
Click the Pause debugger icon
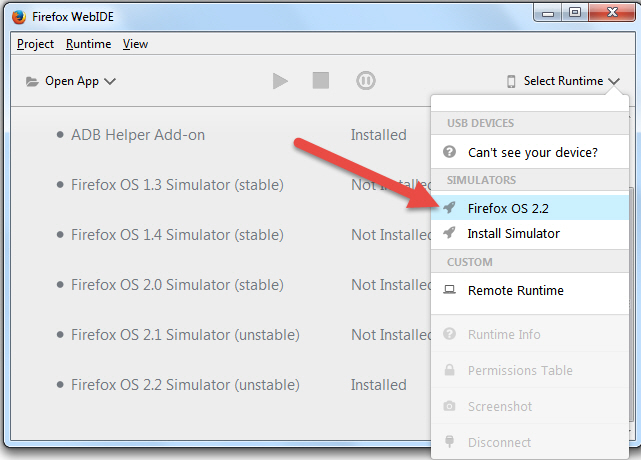pos(365,81)
